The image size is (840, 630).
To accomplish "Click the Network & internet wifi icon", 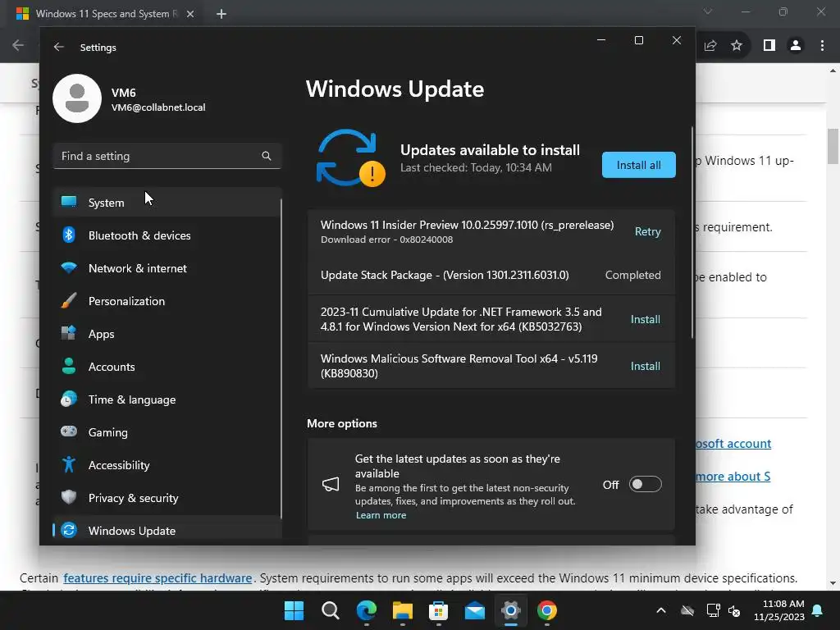I will pos(69,267).
